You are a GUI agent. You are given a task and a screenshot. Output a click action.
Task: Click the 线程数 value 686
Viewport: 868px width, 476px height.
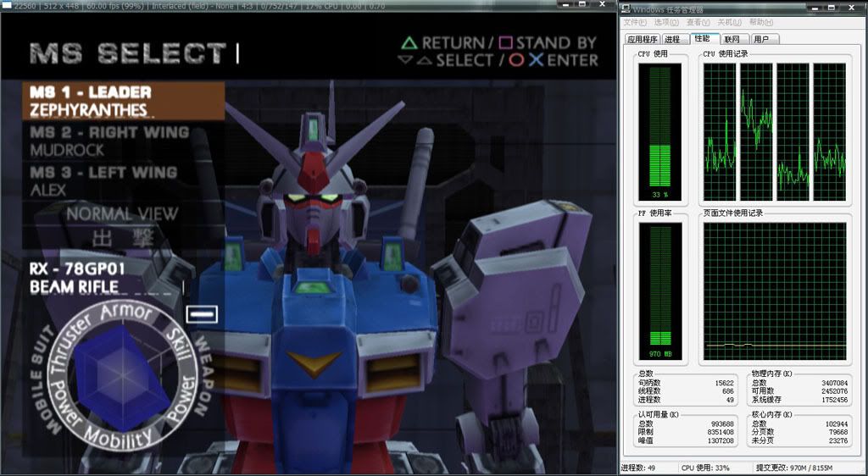(728, 390)
